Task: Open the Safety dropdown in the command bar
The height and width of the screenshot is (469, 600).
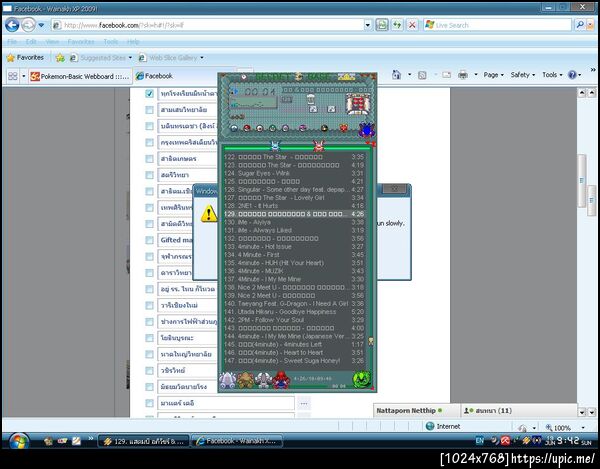Action: click(523, 75)
